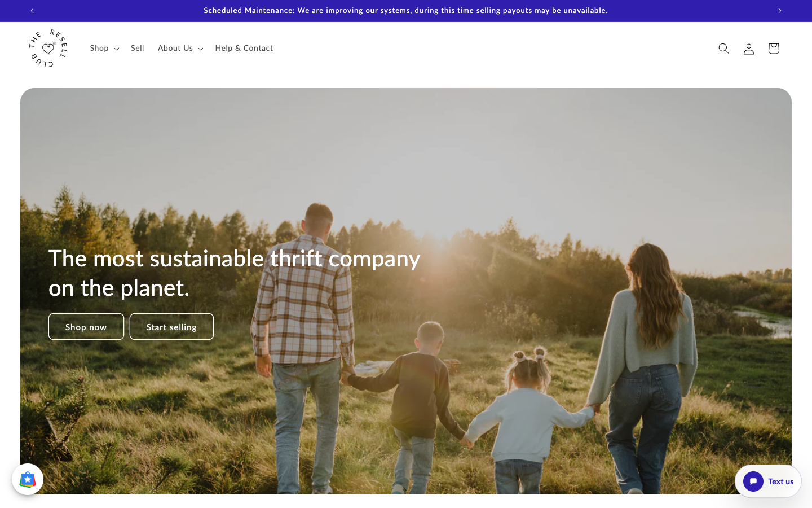This screenshot has height=508, width=812.
Task: Click the account login icon
Action: [x=748, y=49]
